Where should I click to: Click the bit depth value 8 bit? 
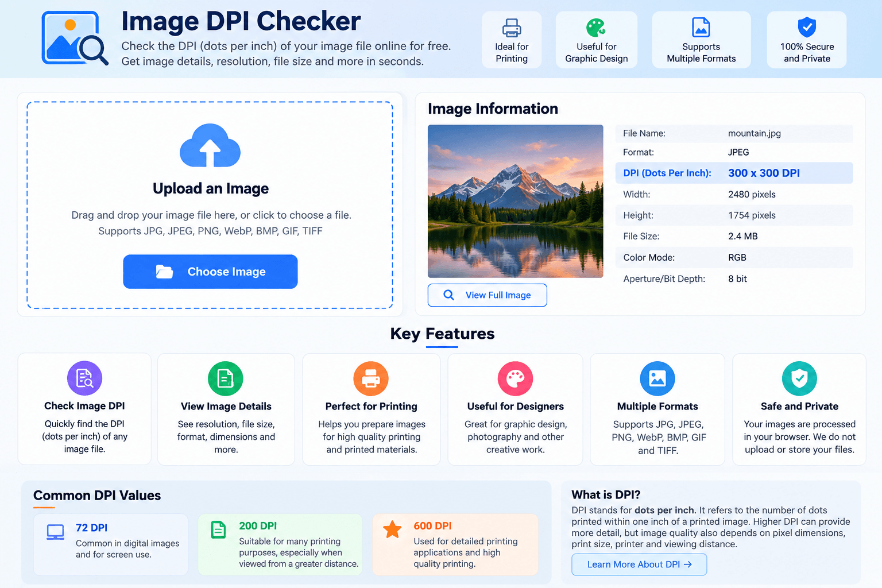click(737, 278)
